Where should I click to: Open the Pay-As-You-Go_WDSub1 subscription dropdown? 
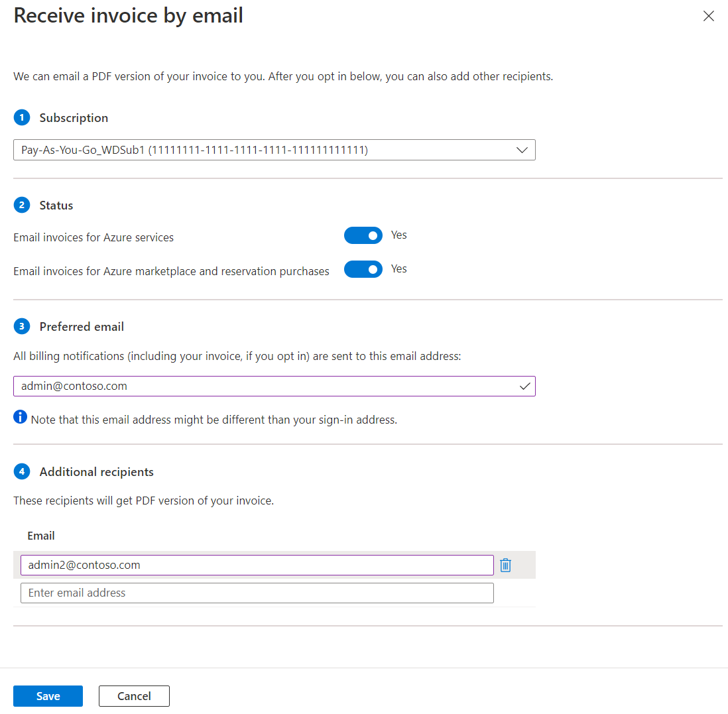tap(265, 150)
